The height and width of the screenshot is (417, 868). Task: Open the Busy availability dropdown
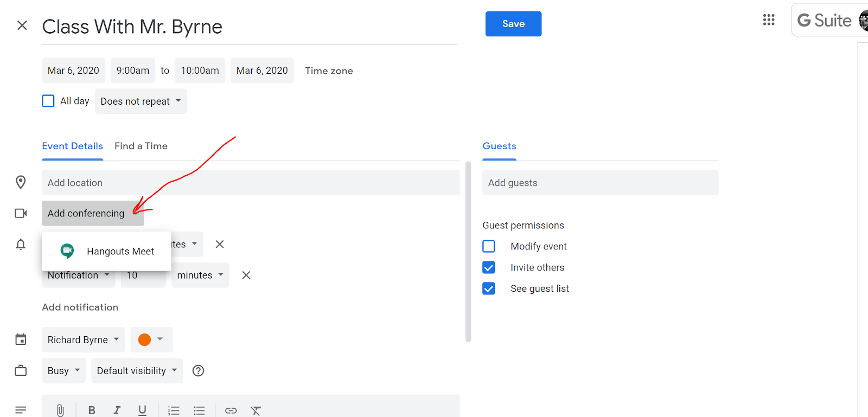click(63, 371)
